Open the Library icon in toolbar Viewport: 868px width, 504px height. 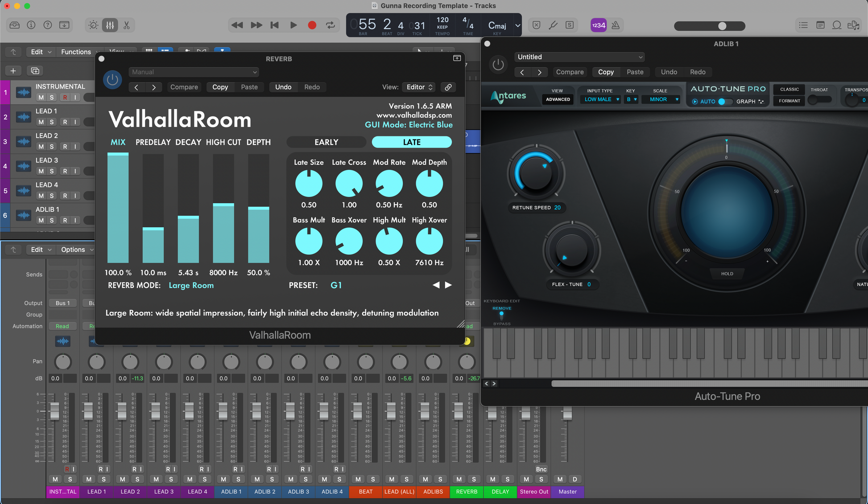tap(14, 25)
